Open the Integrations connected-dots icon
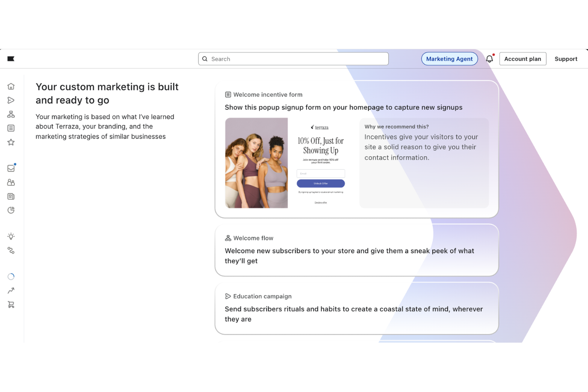The height and width of the screenshot is (392, 588). [x=11, y=250]
